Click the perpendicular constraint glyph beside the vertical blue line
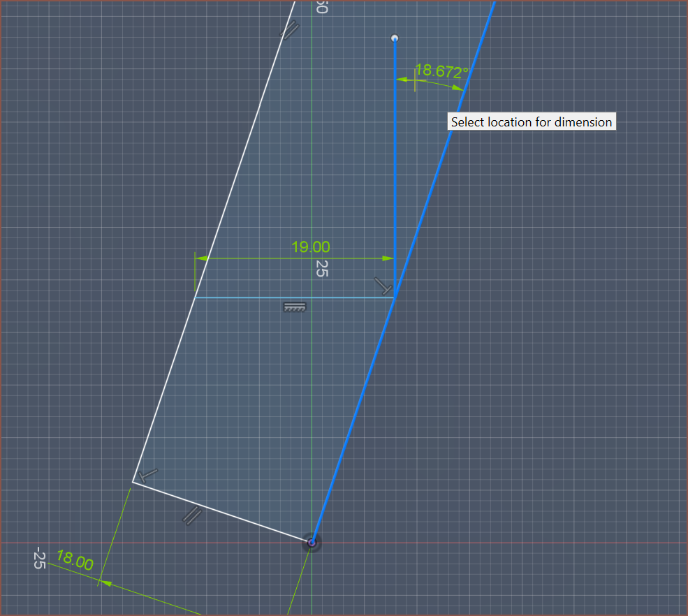This screenshot has width=688, height=616. (383, 286)
